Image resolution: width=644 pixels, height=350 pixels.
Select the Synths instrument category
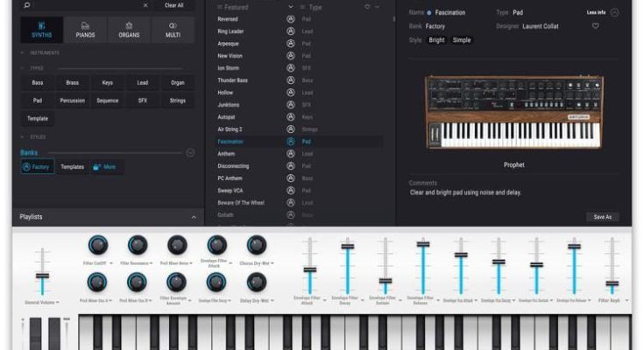pos(41,30)
